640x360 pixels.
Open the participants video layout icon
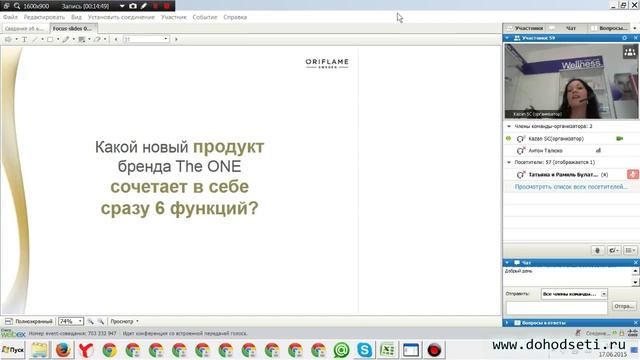pos(630,52)
